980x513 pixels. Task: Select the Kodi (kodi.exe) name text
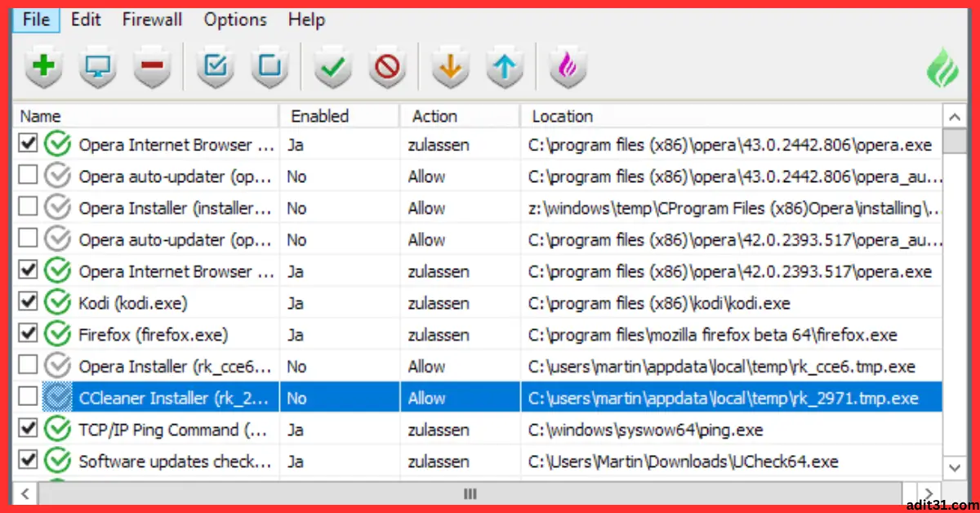(x=133, y=303)
